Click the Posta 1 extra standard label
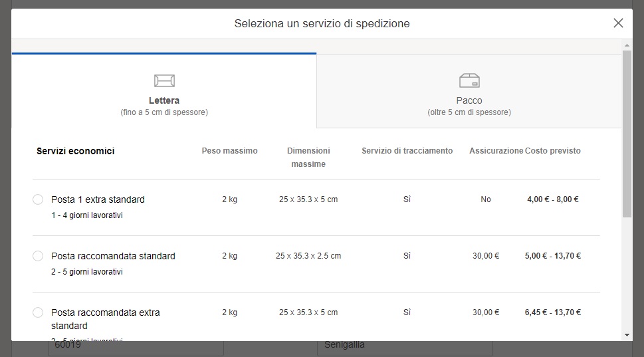This screenshot has width=644, height=357. point(98,199)
